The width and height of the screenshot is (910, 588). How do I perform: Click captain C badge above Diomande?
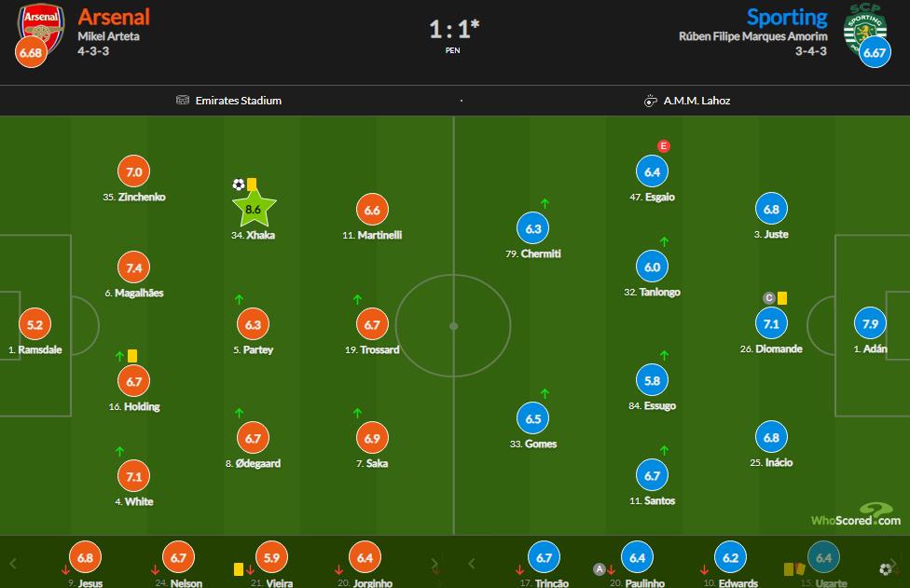tap(769, 298)
